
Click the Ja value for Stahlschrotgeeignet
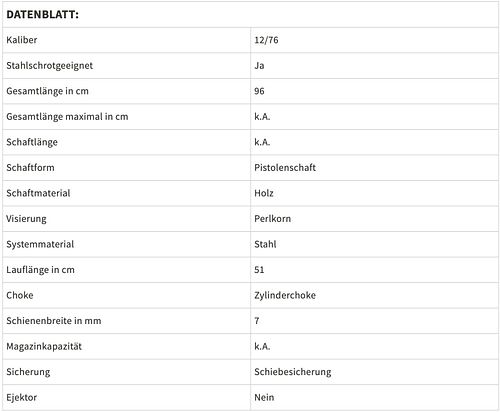[x=259, y=66]
